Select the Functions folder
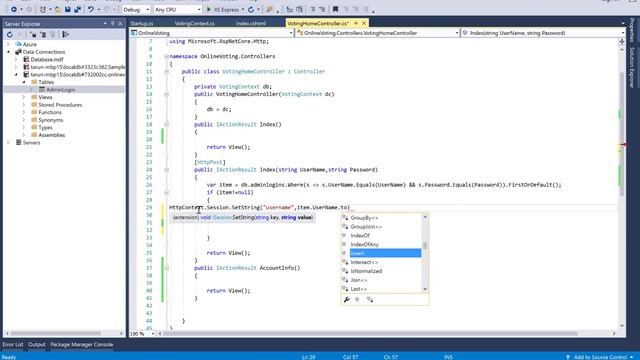Screen dimensions: 640x360 [50, 112]
